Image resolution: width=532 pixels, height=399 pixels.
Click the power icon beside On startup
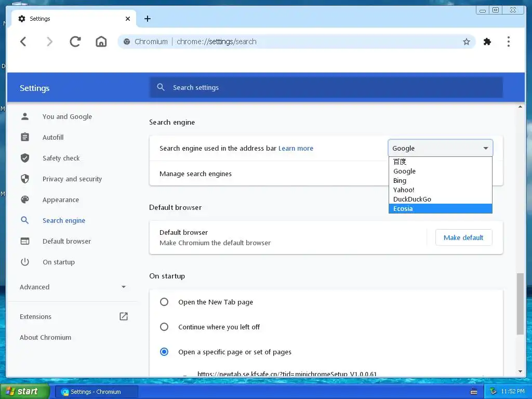(25, 262)
